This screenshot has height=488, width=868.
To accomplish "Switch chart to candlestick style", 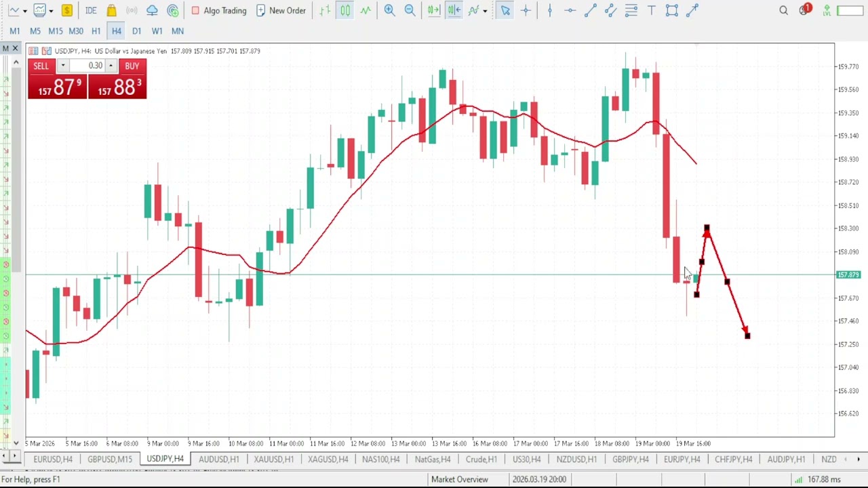I will click(x=345, y=10).
